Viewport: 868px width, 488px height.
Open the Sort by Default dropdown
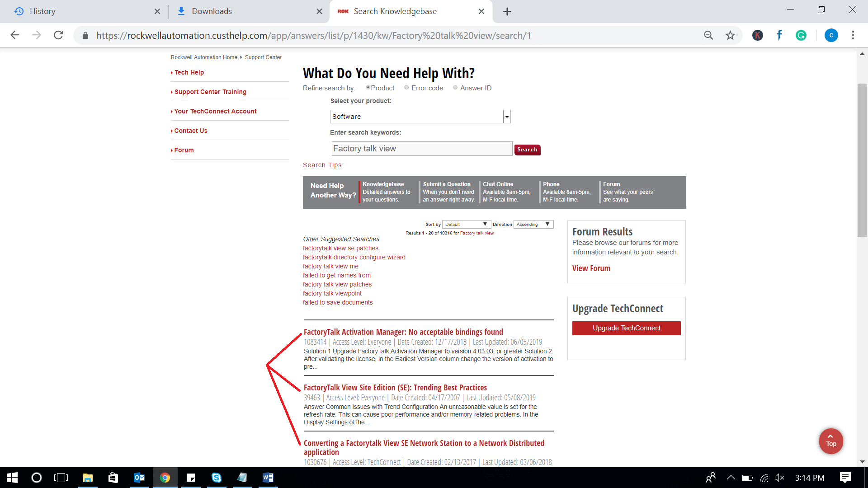tap(466, 224)
